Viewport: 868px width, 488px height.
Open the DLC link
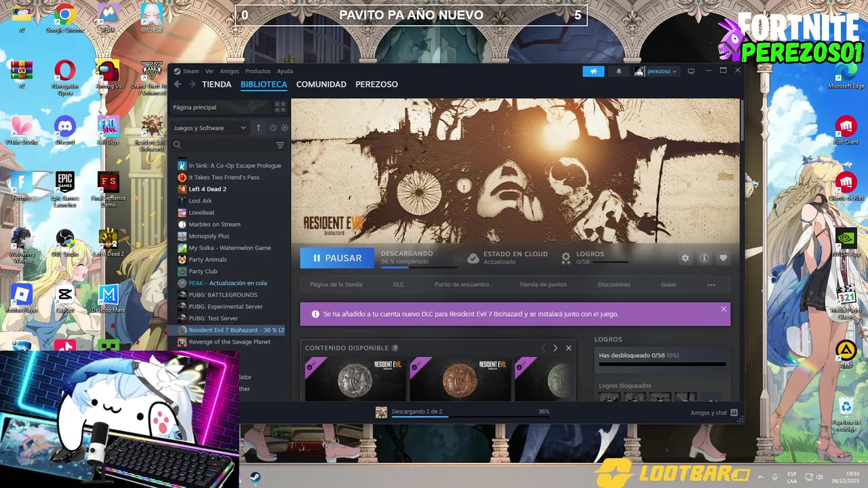coord(399,285)
